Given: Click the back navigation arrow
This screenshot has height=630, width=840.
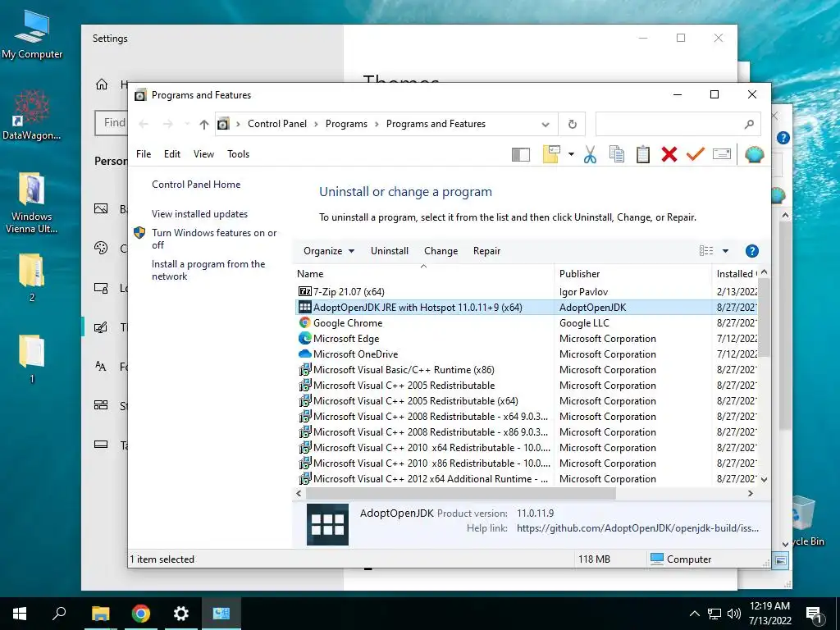Looking at the screenshot, I should (x=144, y=125).
